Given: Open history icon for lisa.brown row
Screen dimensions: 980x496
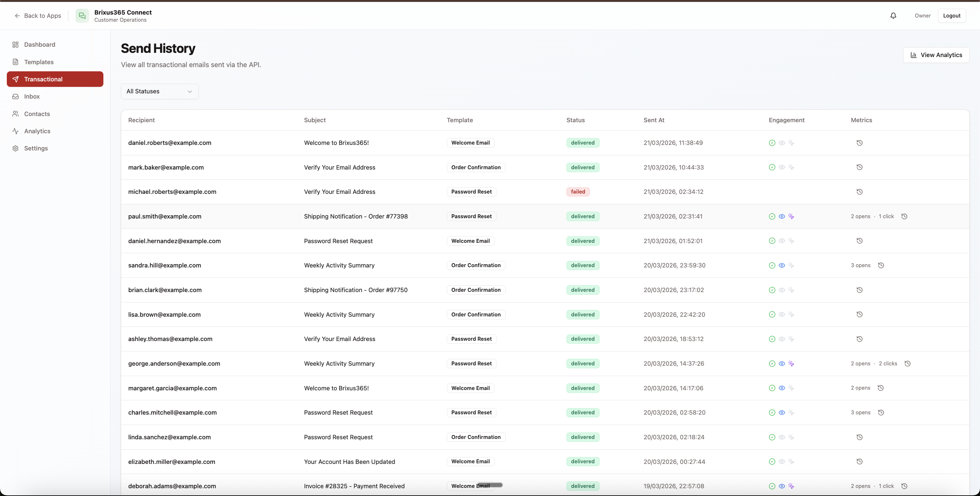Looking at the screenshot, I should 859,314.
